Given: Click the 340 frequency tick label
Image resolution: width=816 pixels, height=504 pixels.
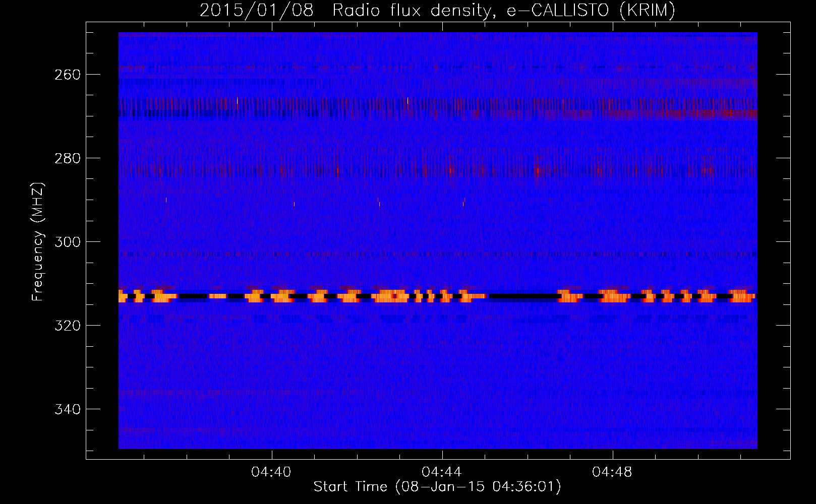Looking at the screenshot, I should 67,409.
